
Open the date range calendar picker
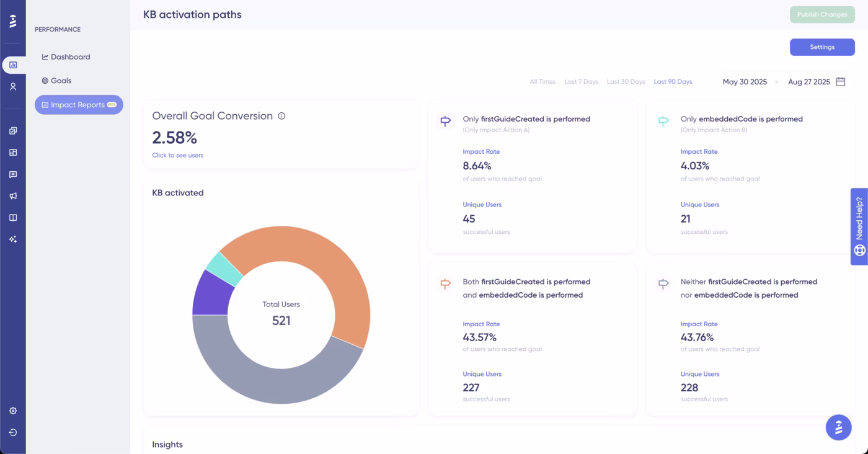pos(841,81)
